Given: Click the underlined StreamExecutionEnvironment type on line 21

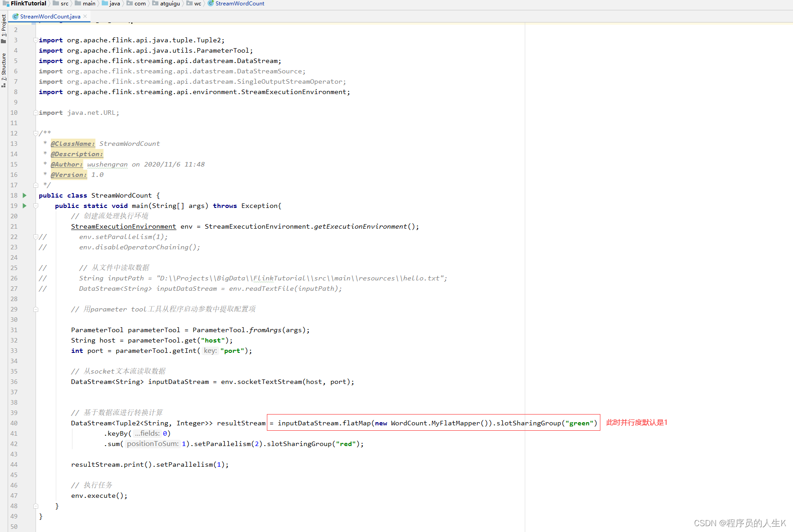Looking at the screenshot, I should [123, 226].
